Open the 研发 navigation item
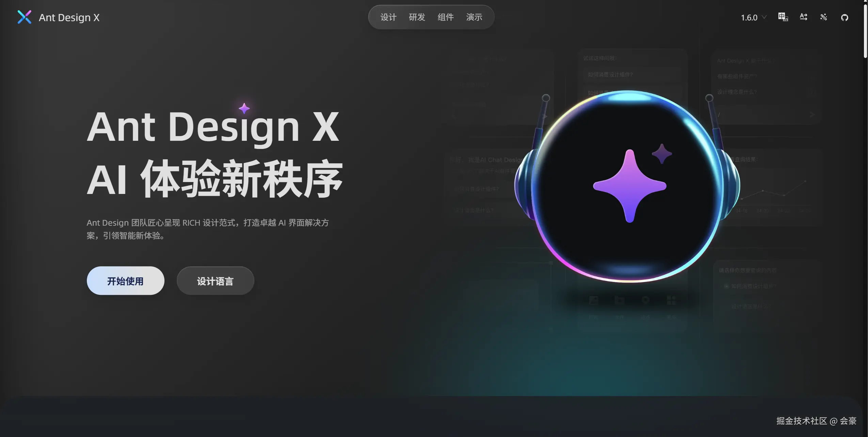This screenshot has height=437, width=868. 417,17
